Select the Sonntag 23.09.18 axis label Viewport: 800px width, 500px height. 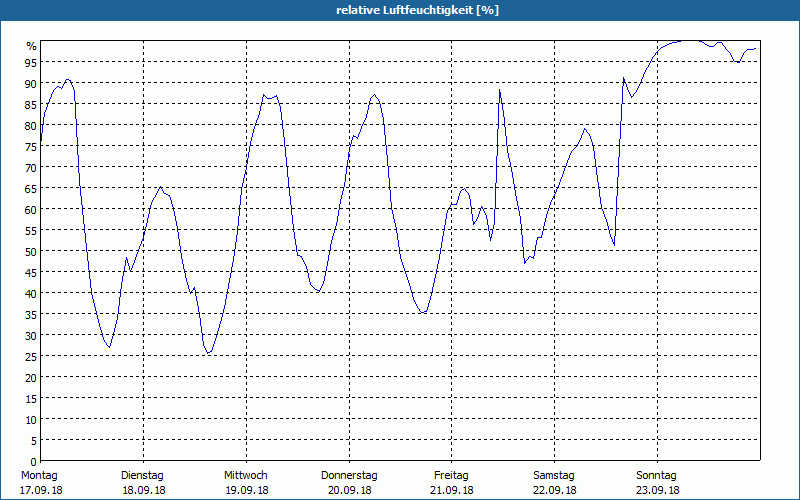[657, 483]
